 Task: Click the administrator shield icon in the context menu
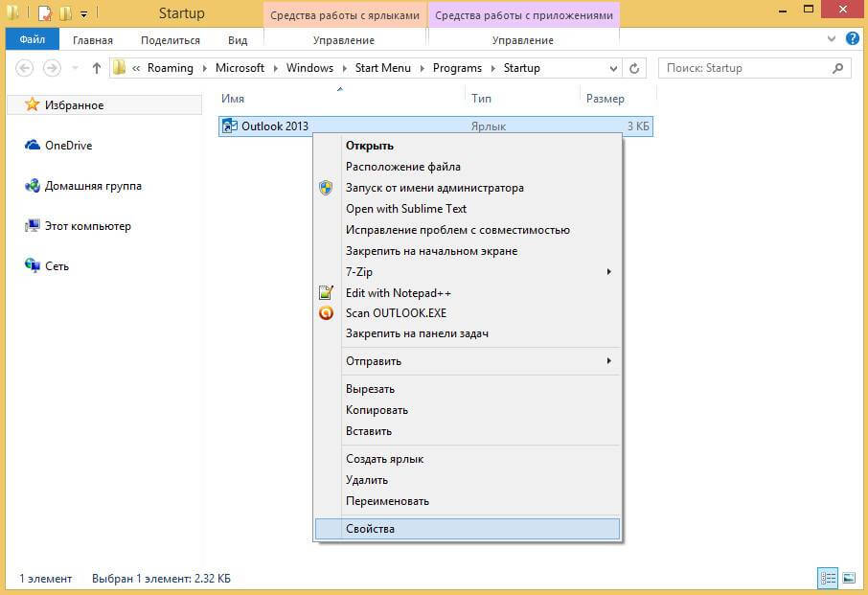tap(326, 188)
